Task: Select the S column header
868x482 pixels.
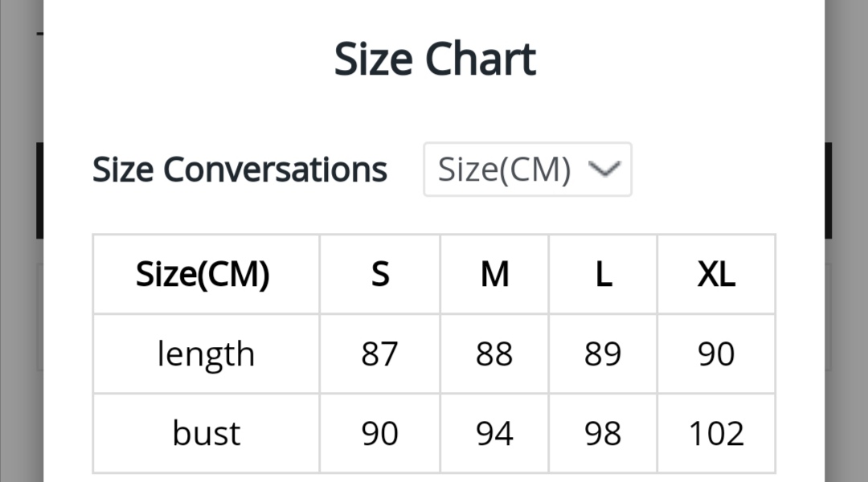Action: pyautogui.click(x=380, y=275)
